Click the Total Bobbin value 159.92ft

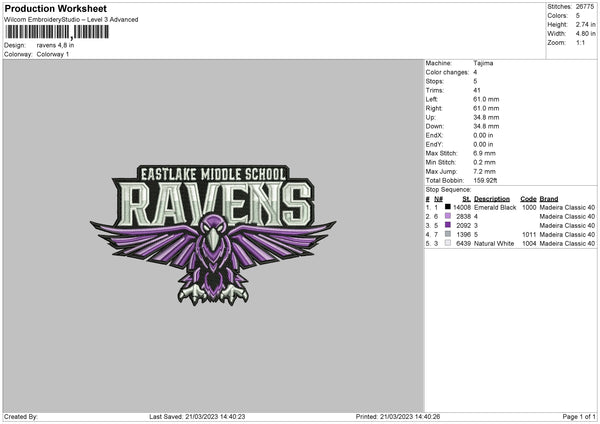point(485,180)
